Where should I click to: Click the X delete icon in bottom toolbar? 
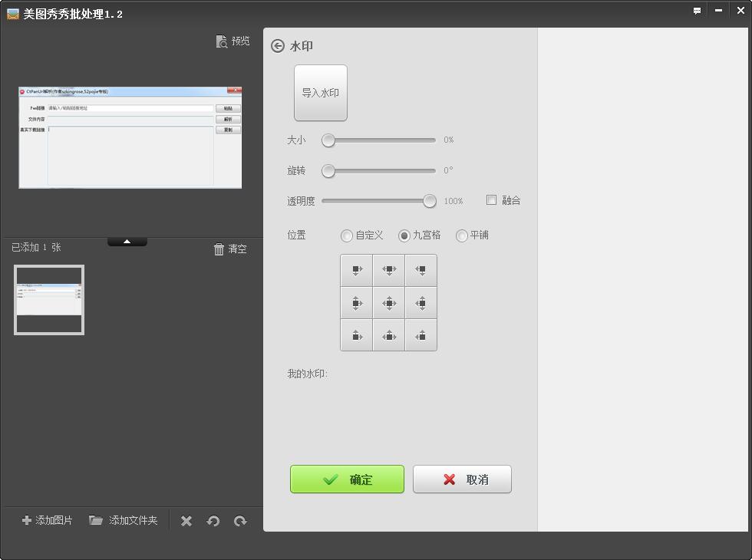tap(186, 520)
